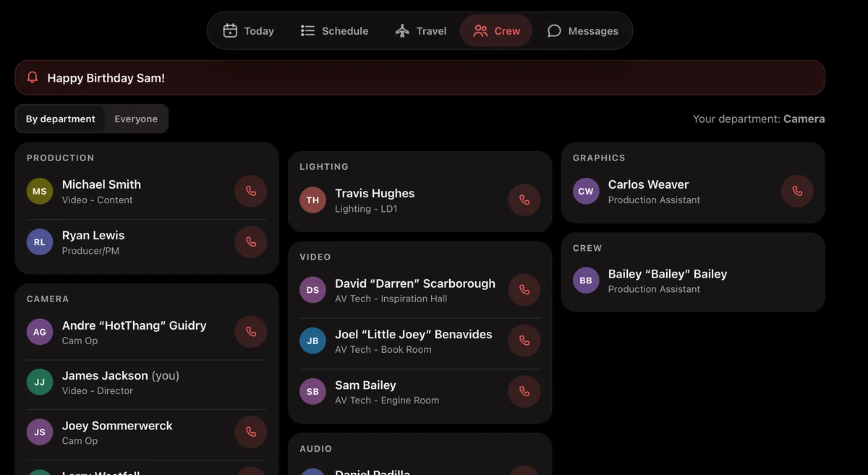Select Carlos Weaver's name

pyautogui.click(x=648, y=184)
